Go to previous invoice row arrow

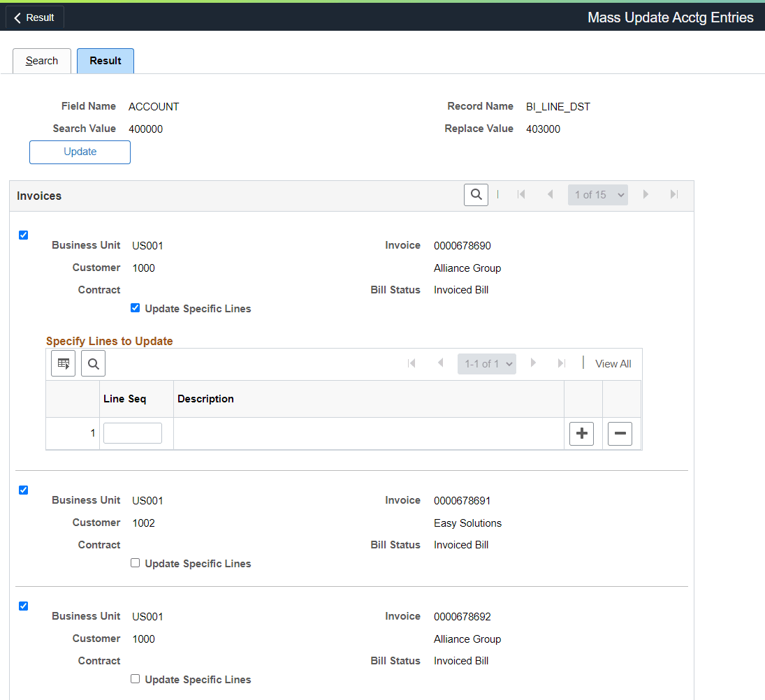point(551,195)
